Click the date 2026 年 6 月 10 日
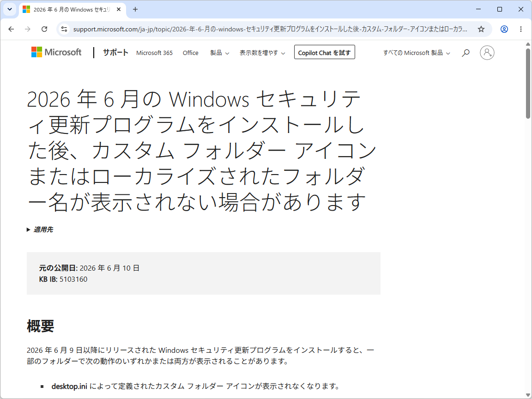 click(x=109, y=268)
